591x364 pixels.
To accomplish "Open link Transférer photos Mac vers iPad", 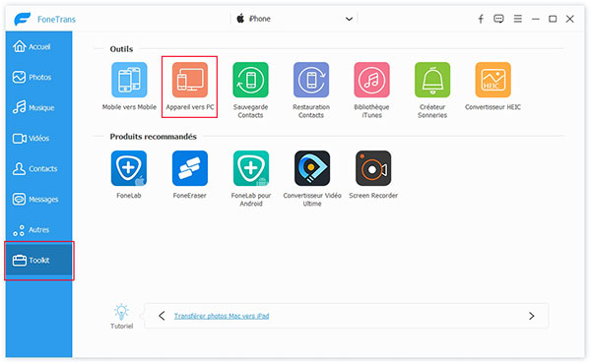I will pos(222,316).
